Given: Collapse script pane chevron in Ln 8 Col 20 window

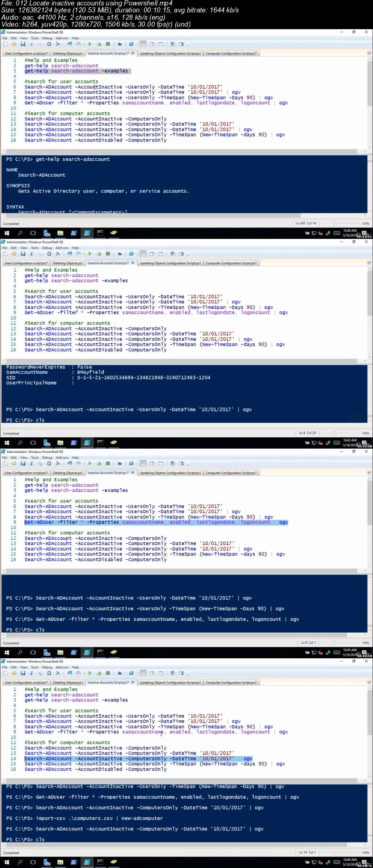Looking at the screenshot, I should tap(369, 263).
